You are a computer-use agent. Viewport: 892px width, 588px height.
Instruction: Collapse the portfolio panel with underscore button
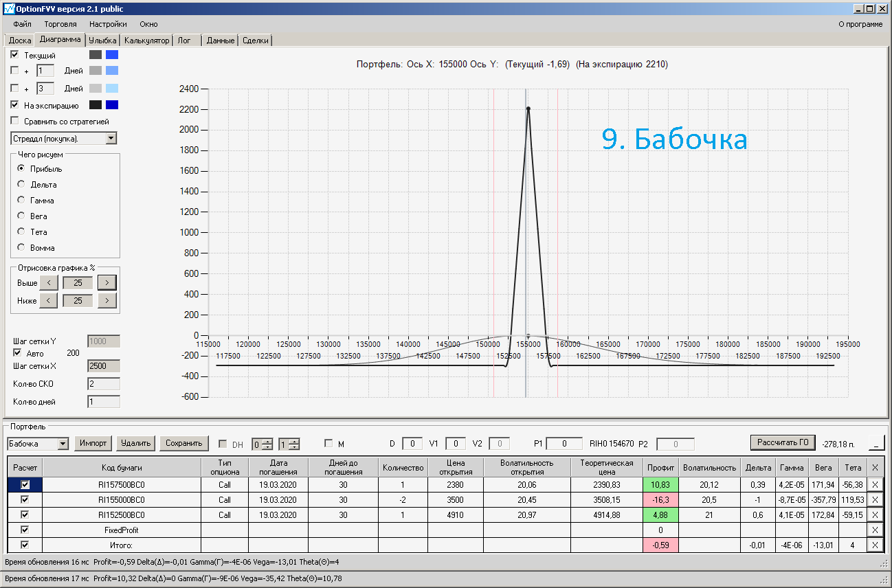(x=877, y=442)
